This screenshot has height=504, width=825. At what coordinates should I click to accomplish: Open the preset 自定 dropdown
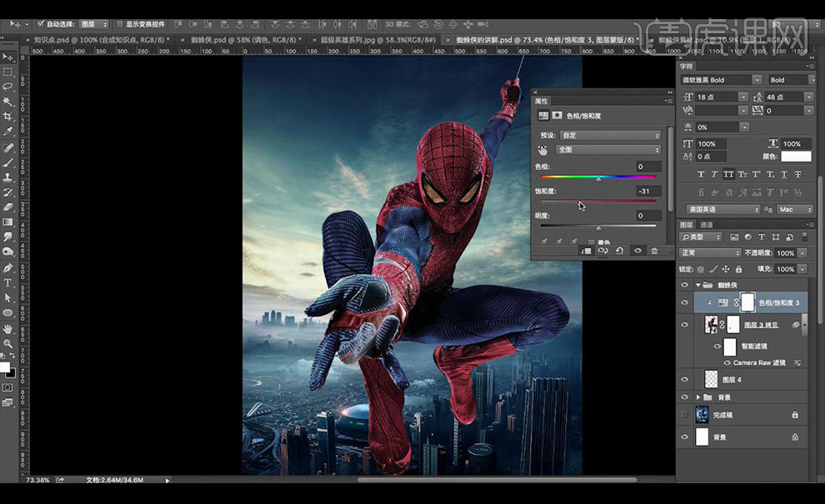pos(610,136)
